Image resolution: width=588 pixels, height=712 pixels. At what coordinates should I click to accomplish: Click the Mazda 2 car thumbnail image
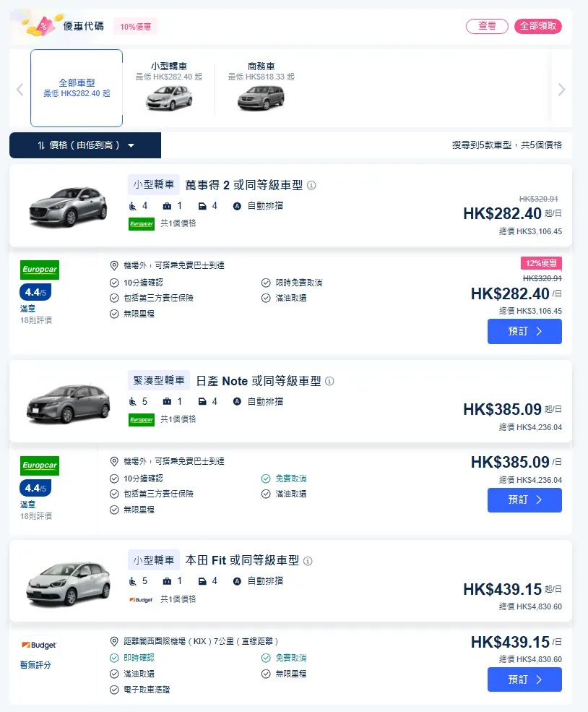[x=68, y=208]
